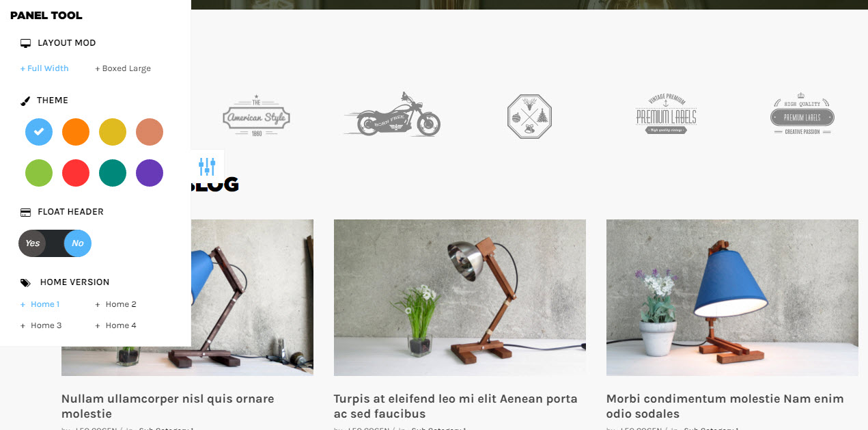The width and height of the screenshot is (868, 430).
Task: Open the Turpis at eleifend blog post image
Action: pyautogui.click(x=460, y=297)
